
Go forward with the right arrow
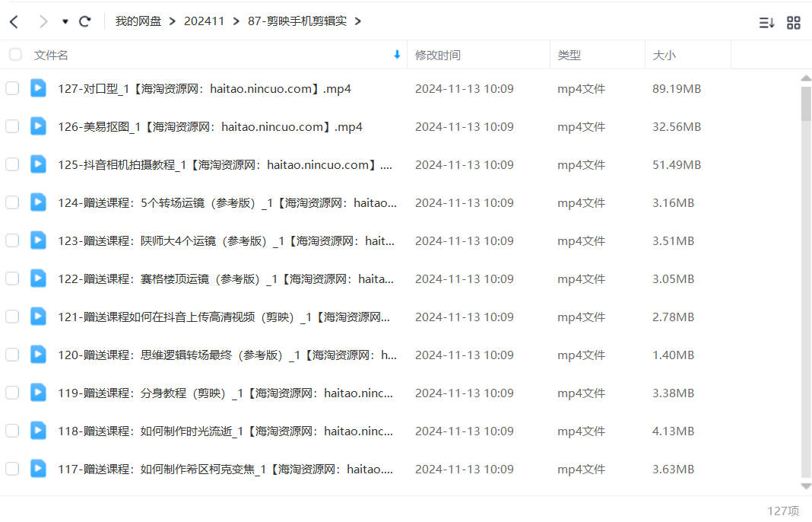pos(43,22)
